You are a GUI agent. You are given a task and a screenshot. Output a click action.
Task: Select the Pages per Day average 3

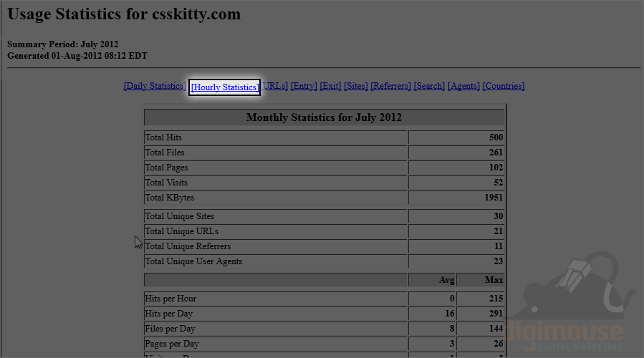452,344
